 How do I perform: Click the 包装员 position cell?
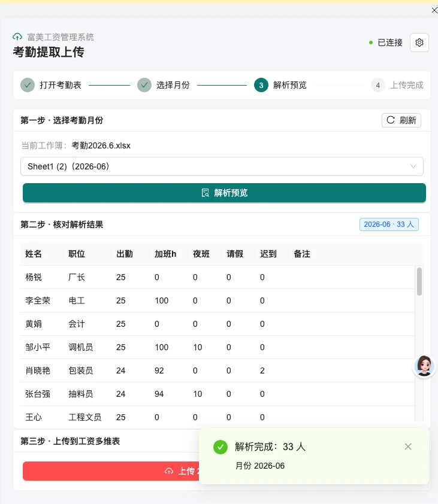click(81, 371)
